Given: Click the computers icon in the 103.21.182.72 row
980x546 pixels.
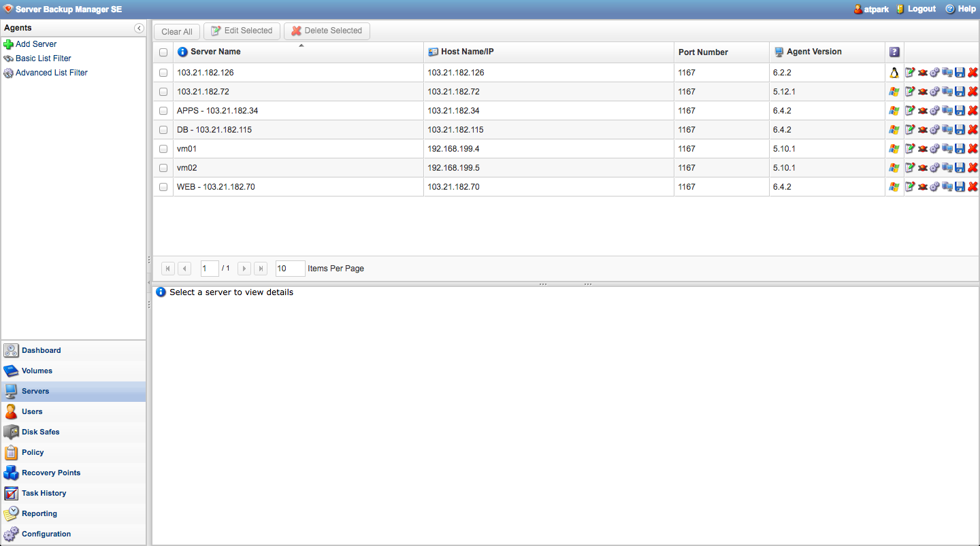Looking at the screenshot, I should click(x=947, y=92).
